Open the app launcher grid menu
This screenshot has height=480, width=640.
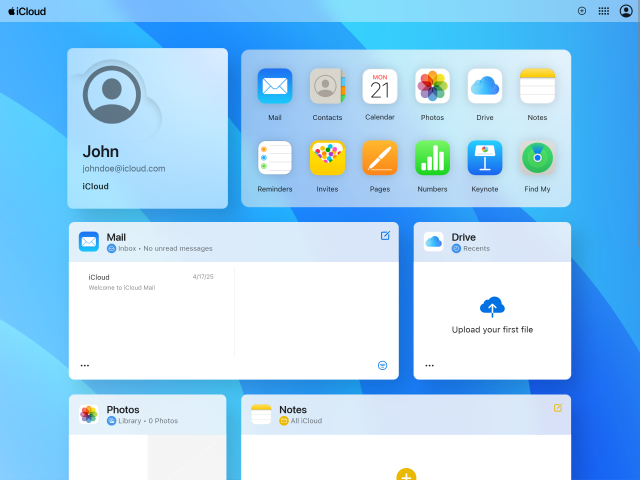604,11
